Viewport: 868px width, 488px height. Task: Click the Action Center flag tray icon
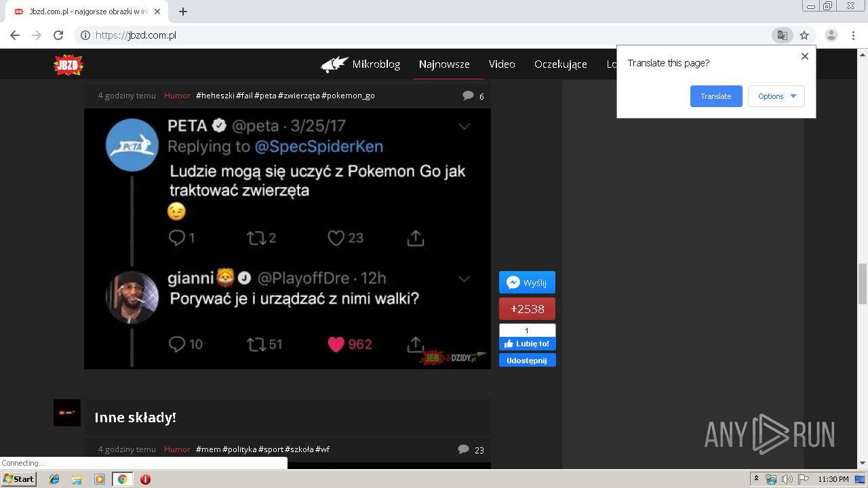pyautogui.click(x=804, y=479)
